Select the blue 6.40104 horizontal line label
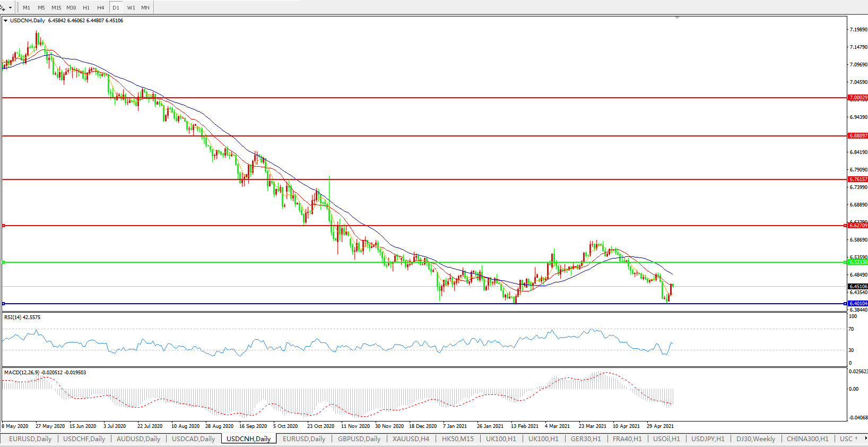 click(858, 304)
